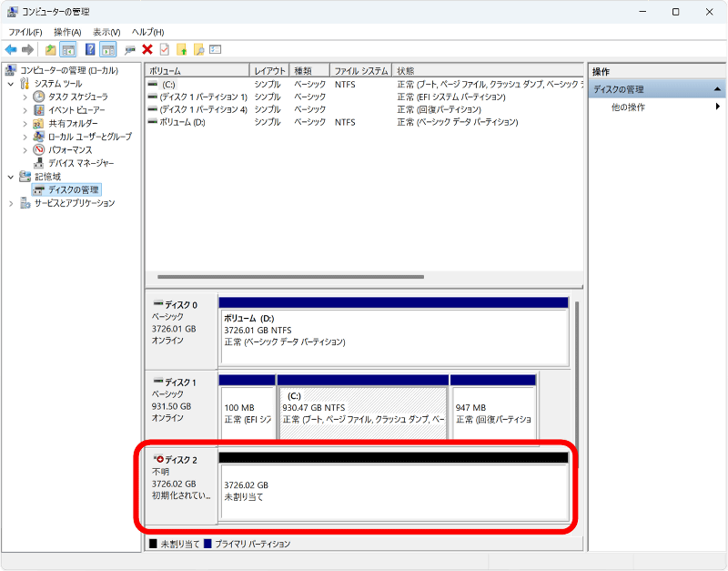Click the gray Forward arrow in toolbar
Viewport: 728px width, 571px height.
coord(28,49)
